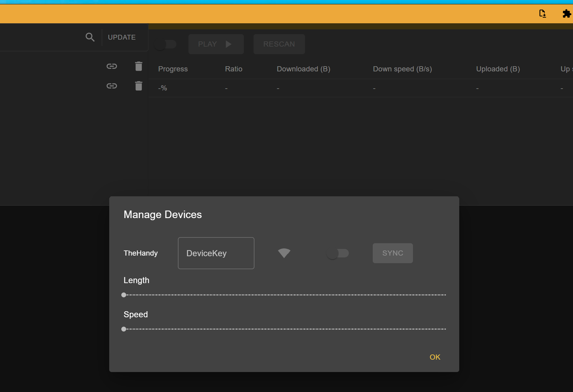Click the Speed slider handle
Viewport: 573px width, 392px height.
tap(124, 329)
